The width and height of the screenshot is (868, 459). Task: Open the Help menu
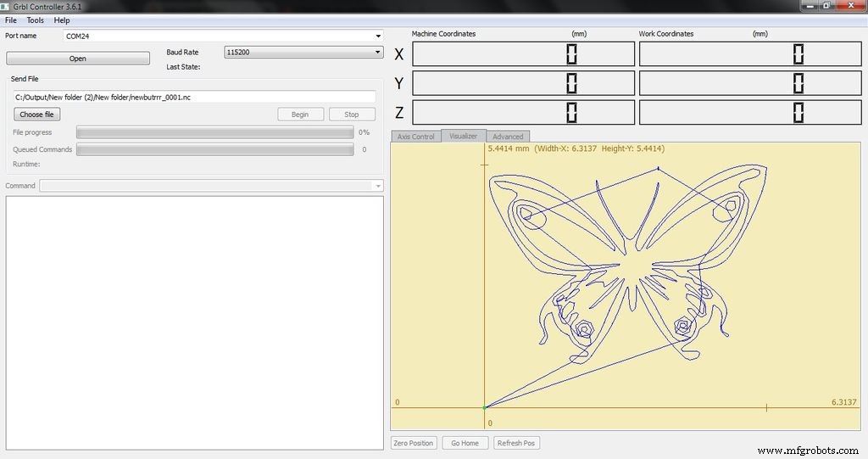pyautogui.click(x=62, y=20)
